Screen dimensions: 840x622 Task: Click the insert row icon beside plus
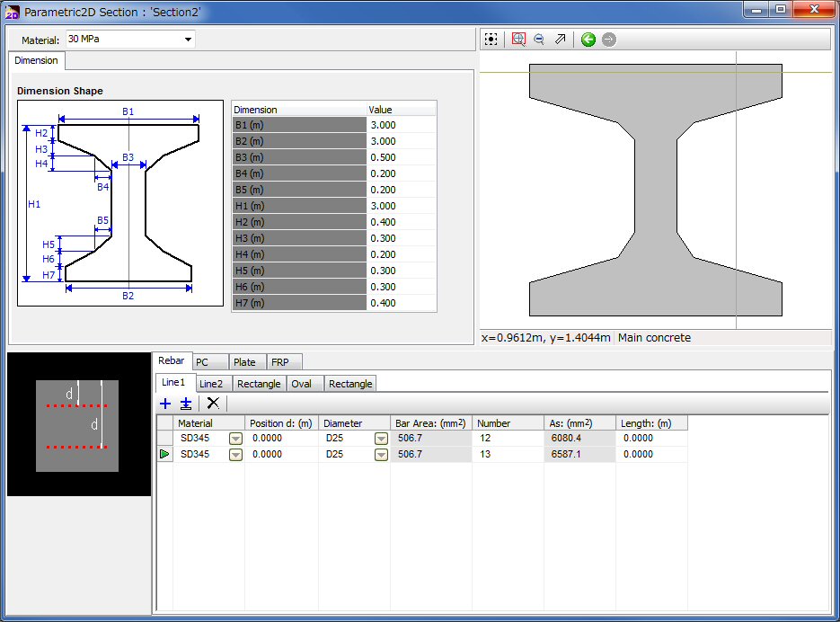coord(186,404)
